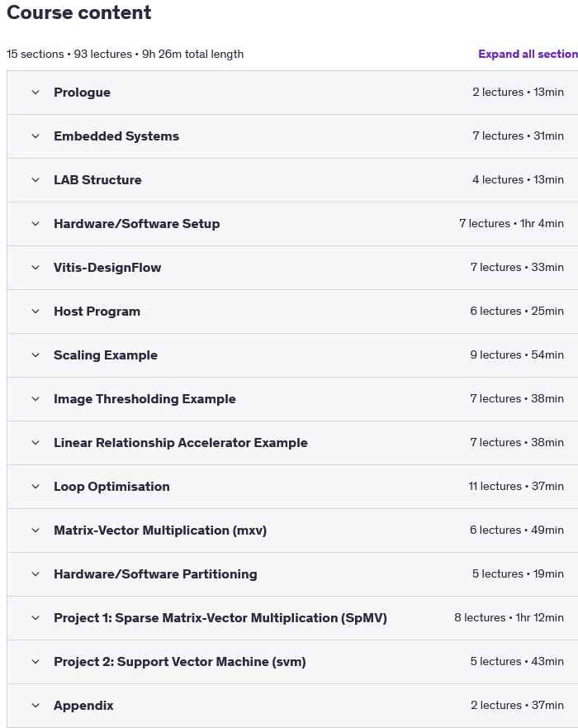Toggle chevron for Matrix-Vector Multiplication (mxv)

coord(36,531)
